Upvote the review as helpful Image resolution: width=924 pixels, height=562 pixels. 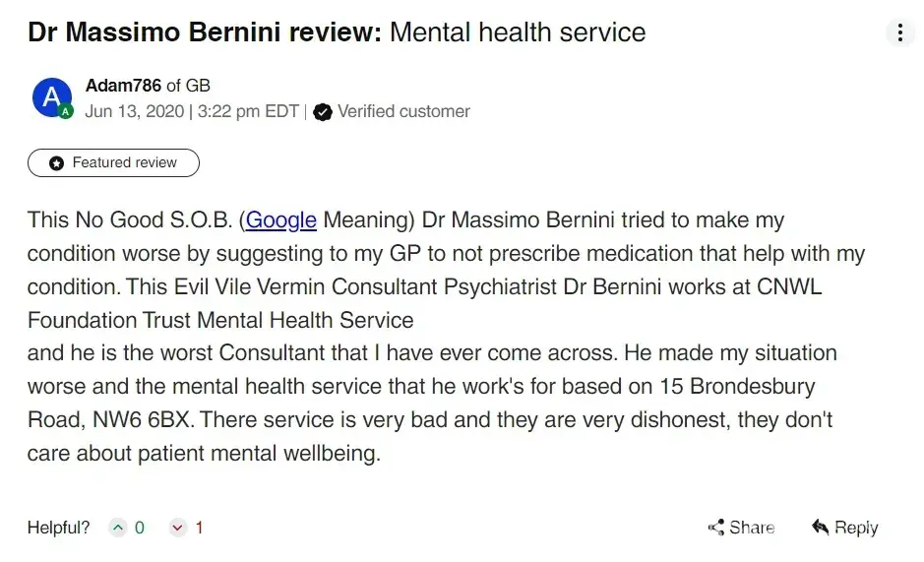tap(118, 529)
